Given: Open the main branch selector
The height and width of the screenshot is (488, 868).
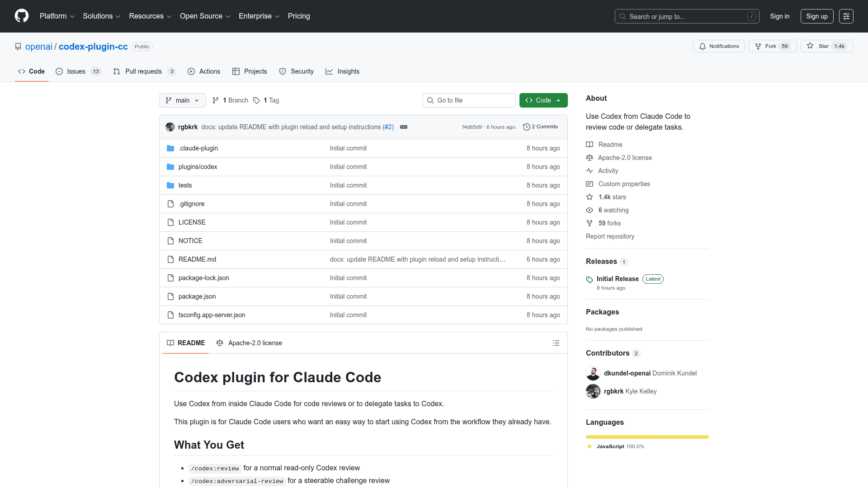Looking at the screenshot, I should (182, 100).
